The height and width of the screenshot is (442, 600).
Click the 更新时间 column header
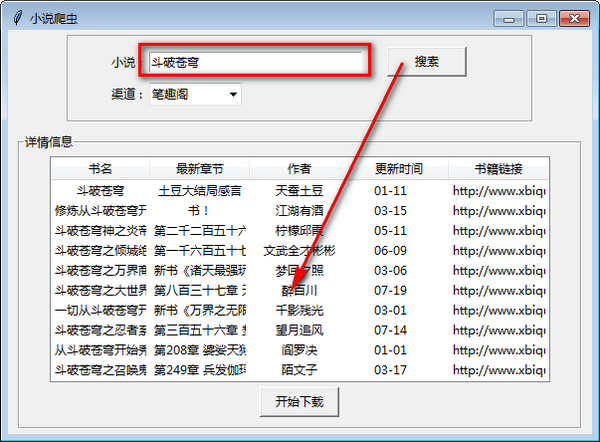(398, 169)
